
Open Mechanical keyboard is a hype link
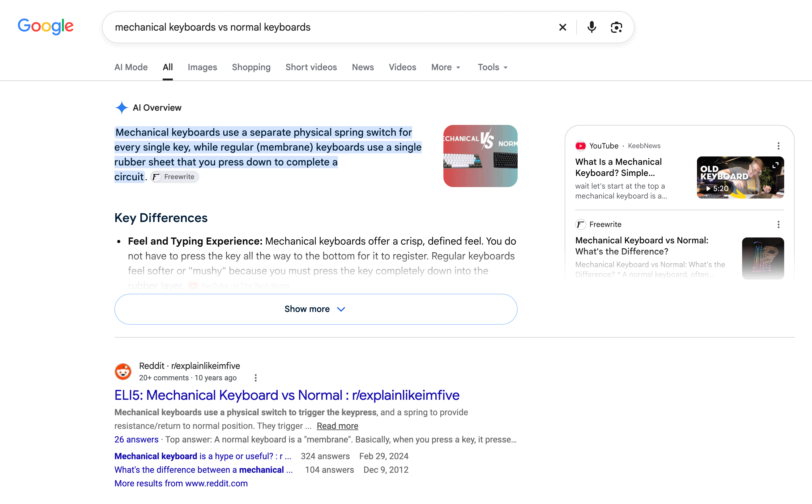[x=203, y=456]
